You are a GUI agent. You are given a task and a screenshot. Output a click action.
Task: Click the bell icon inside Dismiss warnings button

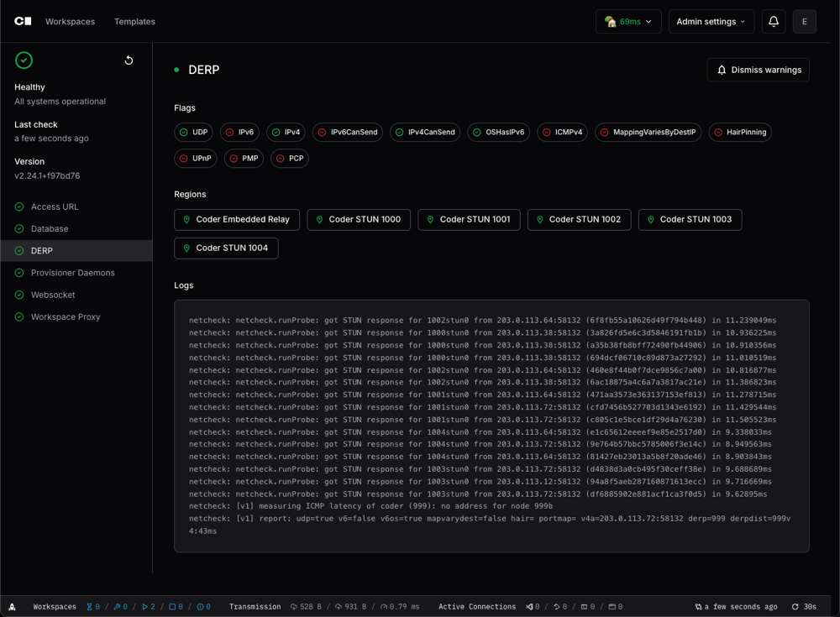(x=723, y=70)
